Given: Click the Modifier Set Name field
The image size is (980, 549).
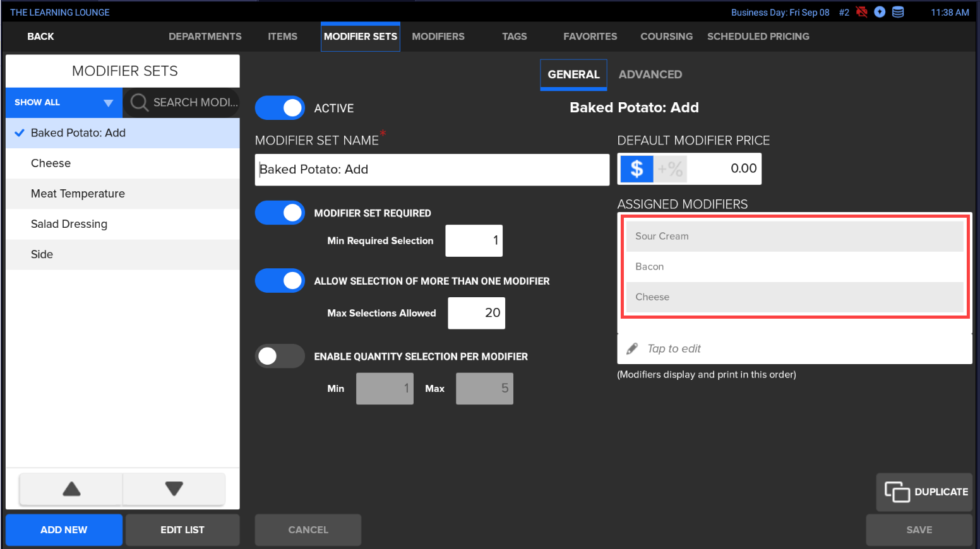Looking at the screenshot, I should 432,170.
